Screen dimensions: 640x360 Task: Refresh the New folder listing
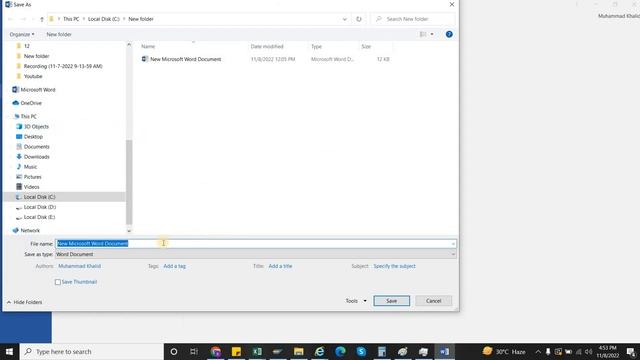359,19
